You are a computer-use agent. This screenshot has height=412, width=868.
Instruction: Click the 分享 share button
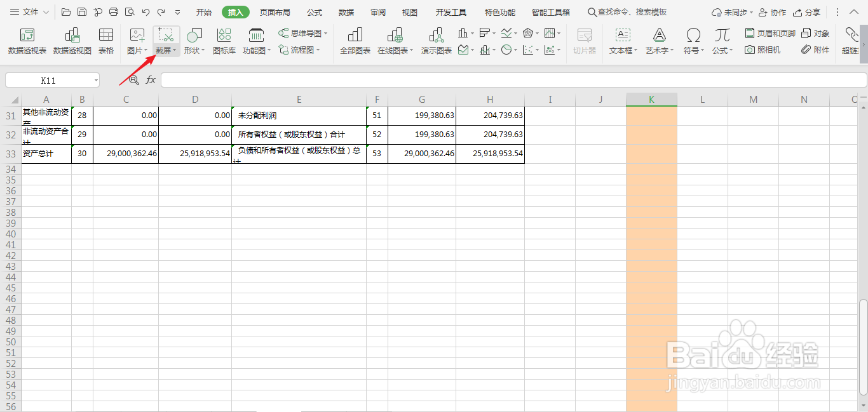coord(806,12)
